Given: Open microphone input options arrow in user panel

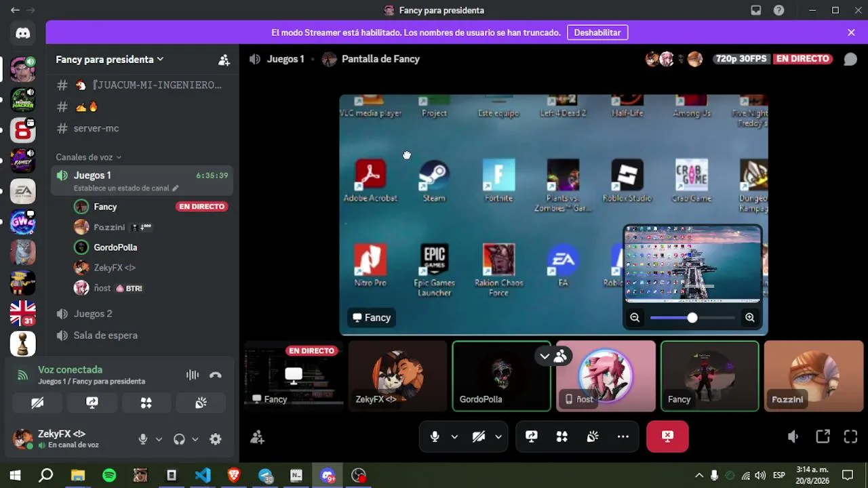Looking at the screenshot, I should [x=159, y=439].
